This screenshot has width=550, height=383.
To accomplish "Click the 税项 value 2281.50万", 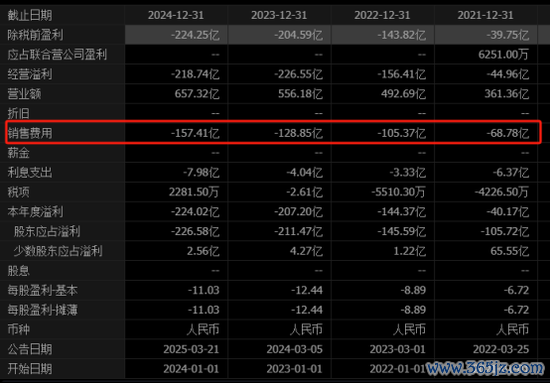I will click(194, 192).
